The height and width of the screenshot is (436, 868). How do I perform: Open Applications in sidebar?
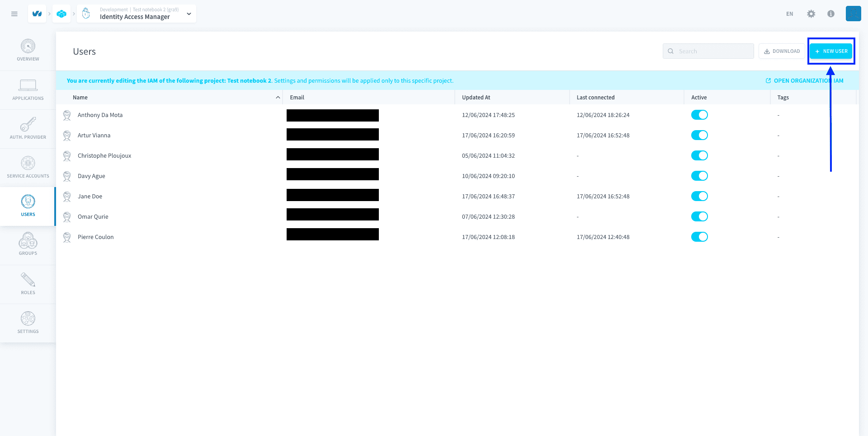[28, 90]
